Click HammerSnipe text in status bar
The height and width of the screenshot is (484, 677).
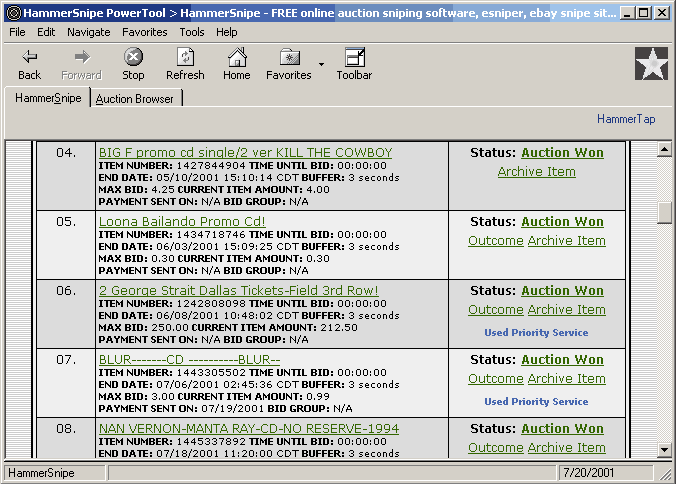[41, 473]
